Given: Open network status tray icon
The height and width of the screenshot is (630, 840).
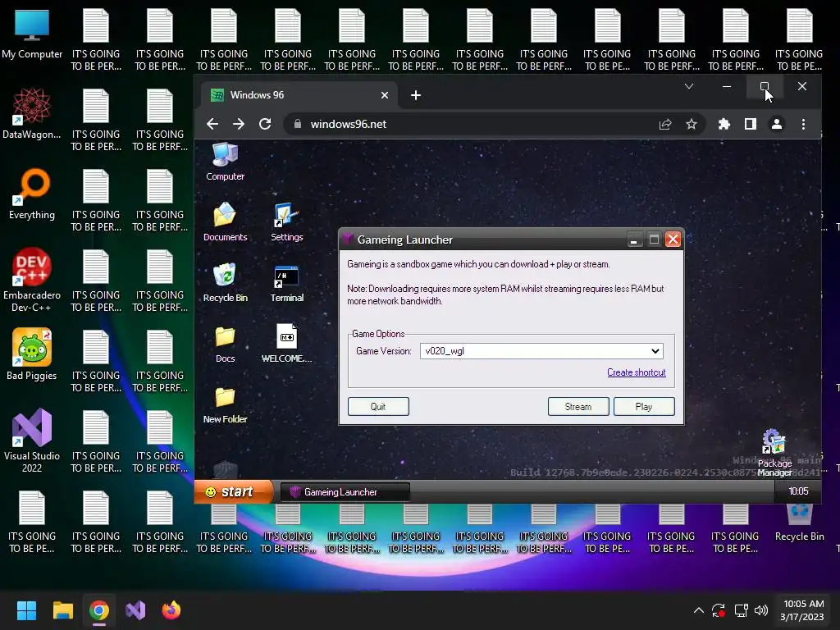Looking at the screenshot, I should coord(742,610).
